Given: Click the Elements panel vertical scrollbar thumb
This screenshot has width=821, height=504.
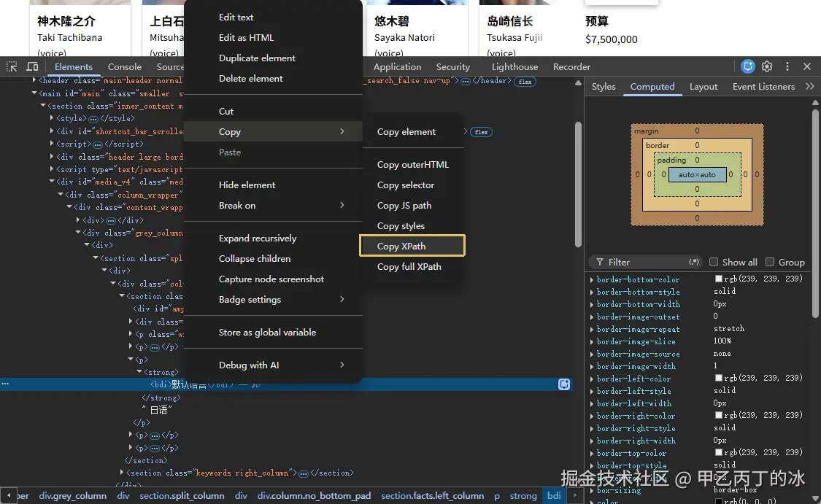Looking at the screenshot, I should [578, 185].
